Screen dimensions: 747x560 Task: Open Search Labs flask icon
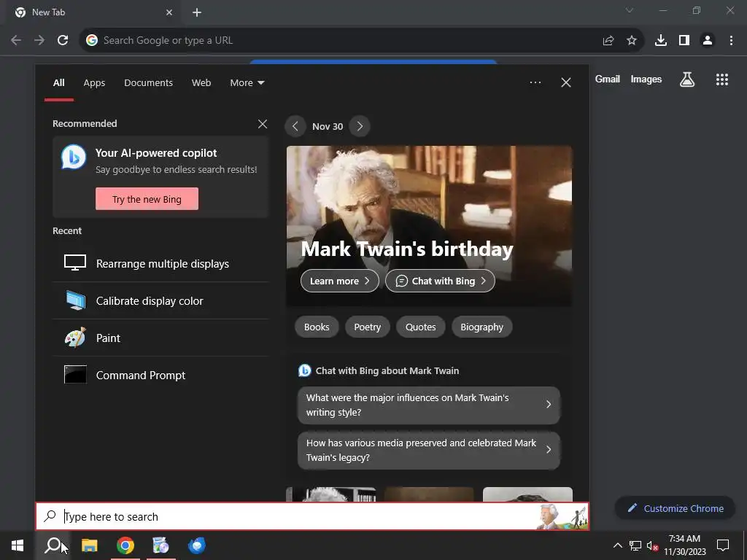point(687,79)
